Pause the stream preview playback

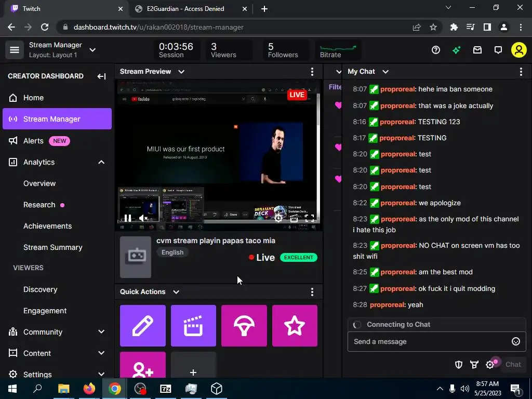point(128,218)
